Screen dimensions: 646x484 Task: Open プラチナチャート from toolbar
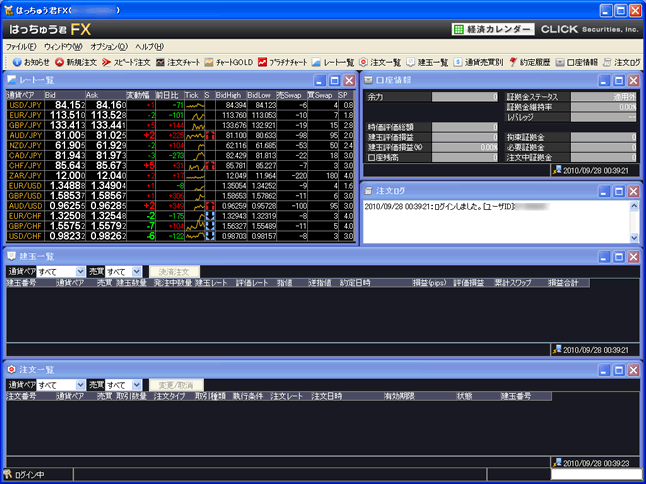click(283, 62)
